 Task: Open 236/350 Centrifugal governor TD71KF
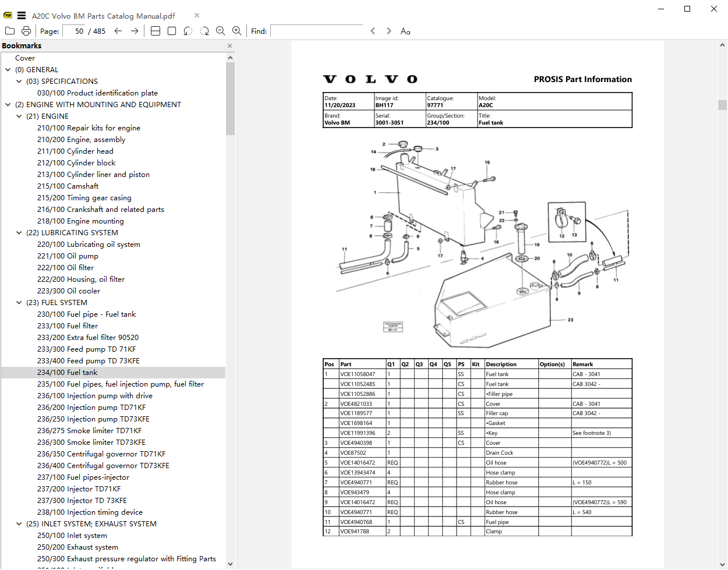101,454
